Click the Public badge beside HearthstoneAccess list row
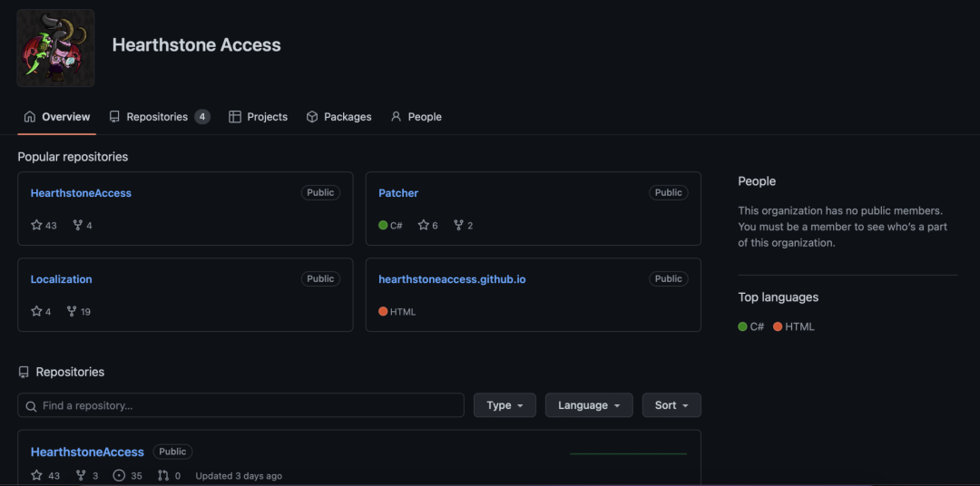Viewport: 980px width, 486px height. tap(172, 452)
